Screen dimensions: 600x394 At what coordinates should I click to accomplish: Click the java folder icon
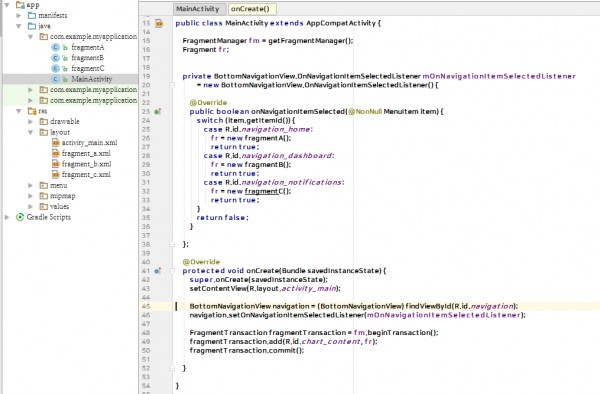click(x=32, y=26)
